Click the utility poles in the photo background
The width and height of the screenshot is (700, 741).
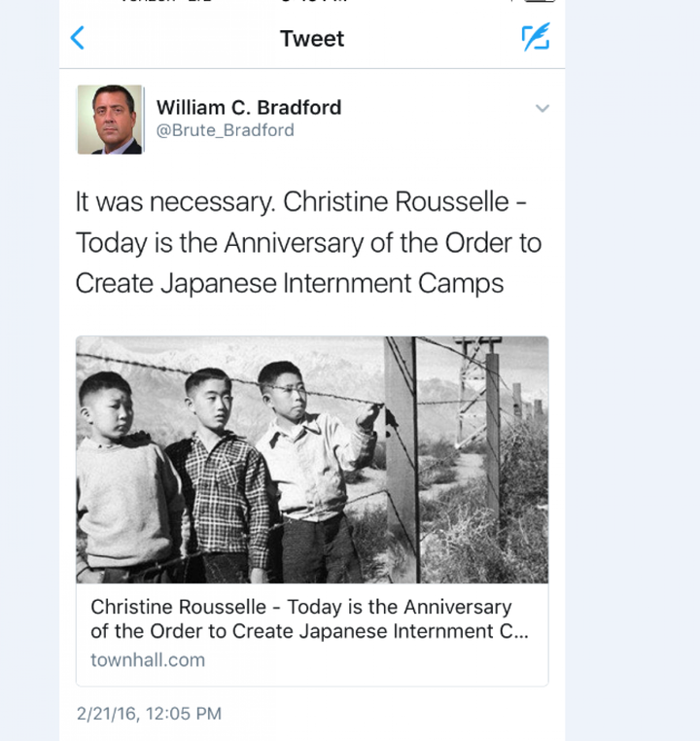[491, 408]
